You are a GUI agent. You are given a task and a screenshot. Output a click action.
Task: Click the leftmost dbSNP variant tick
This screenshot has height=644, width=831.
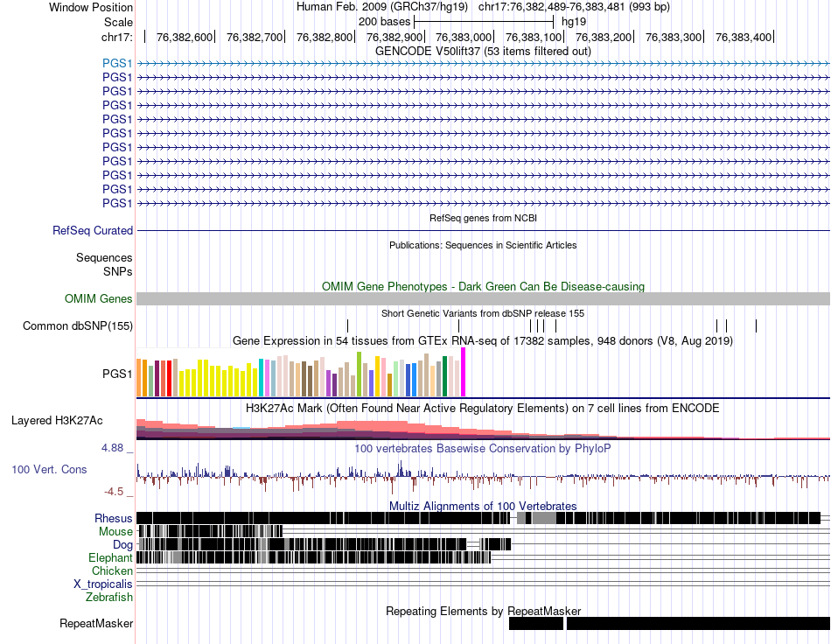(347, 326)
